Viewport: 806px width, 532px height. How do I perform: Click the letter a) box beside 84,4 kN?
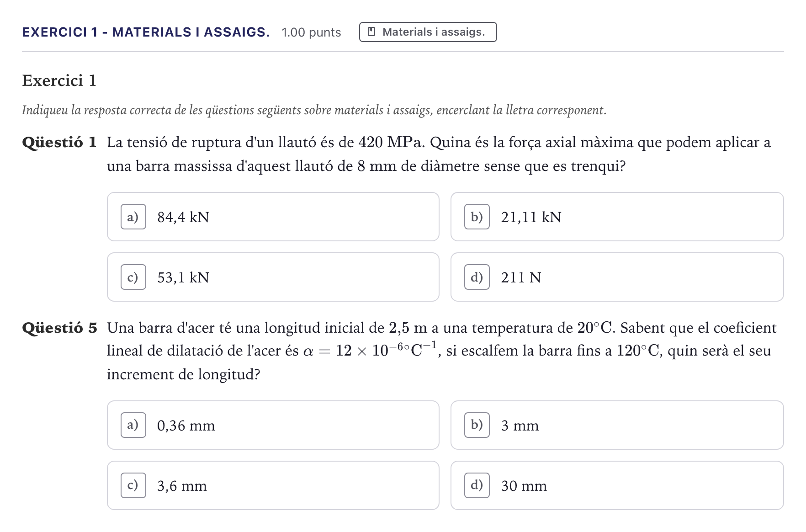[x=133, y=217]
